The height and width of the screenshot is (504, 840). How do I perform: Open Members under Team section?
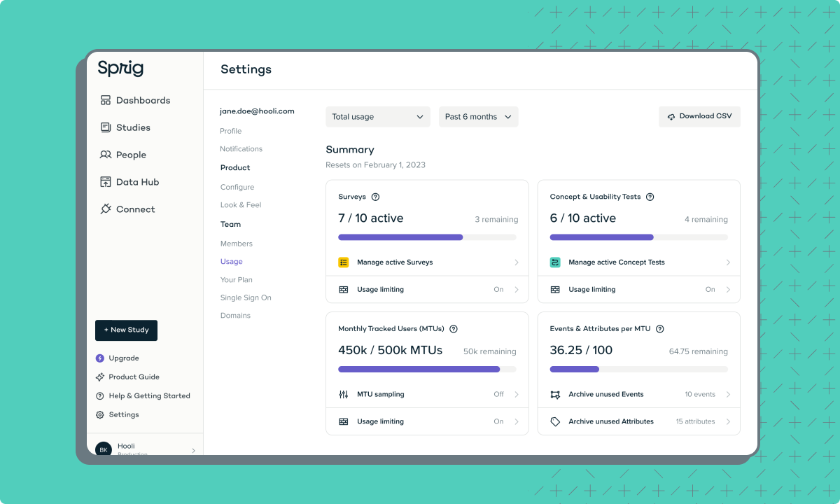237,244
